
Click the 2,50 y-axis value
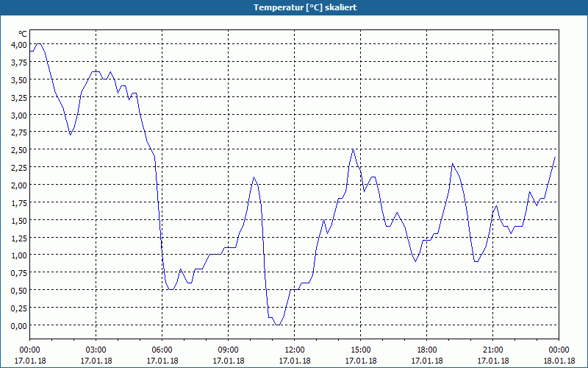coord(19,150)
